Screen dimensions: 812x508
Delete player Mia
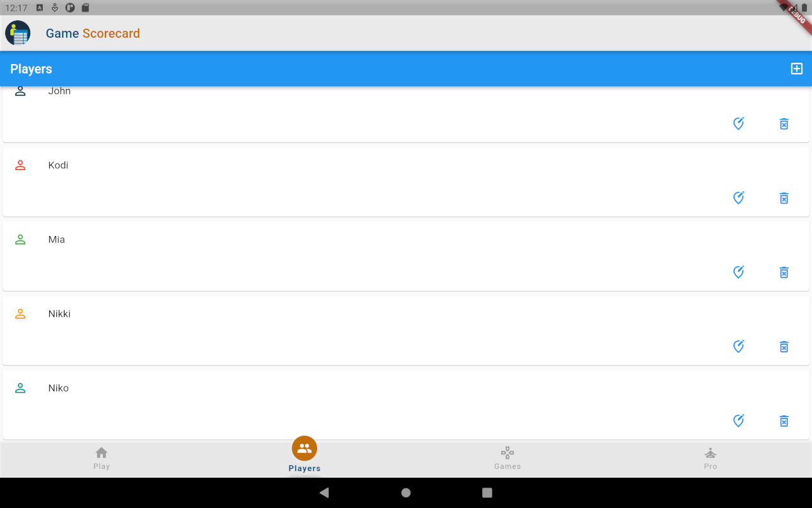click(x=784, y=273)
